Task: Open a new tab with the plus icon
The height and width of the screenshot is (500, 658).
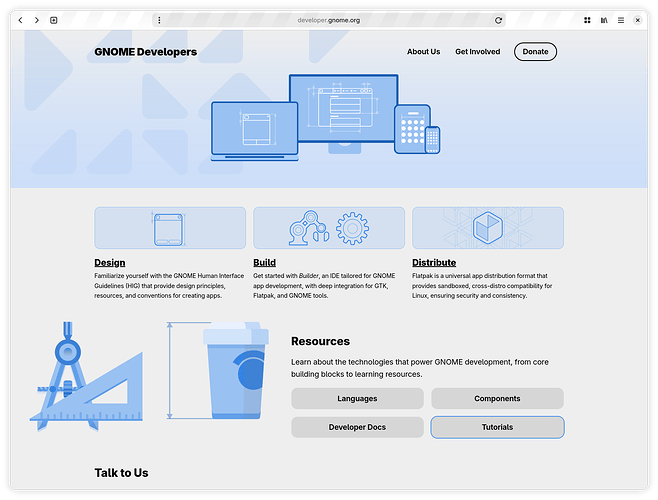Action: [54, 20]
